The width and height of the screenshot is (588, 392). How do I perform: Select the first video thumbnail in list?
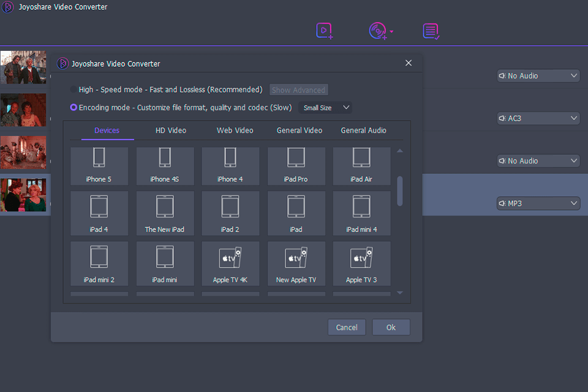tap(23, 67)
